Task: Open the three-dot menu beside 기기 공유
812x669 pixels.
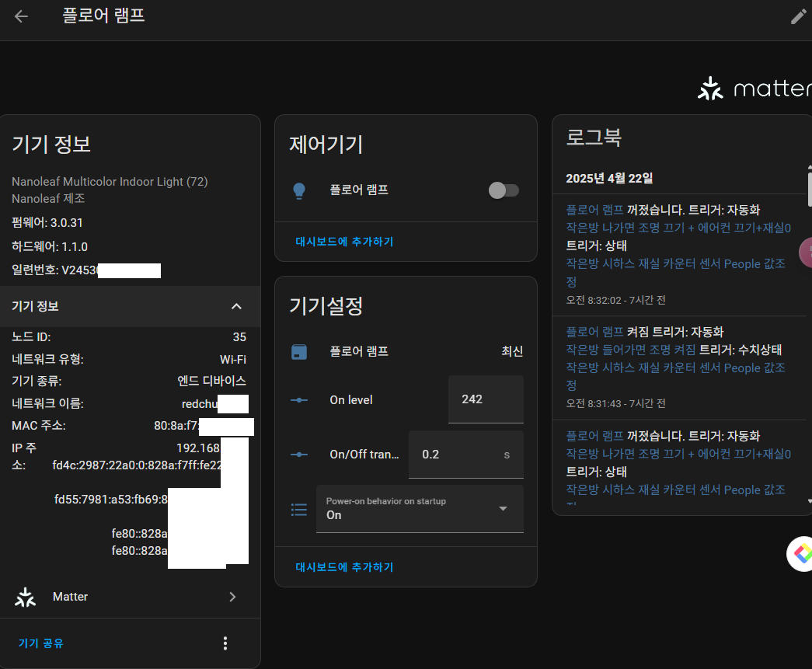Action: click(225, 643)
